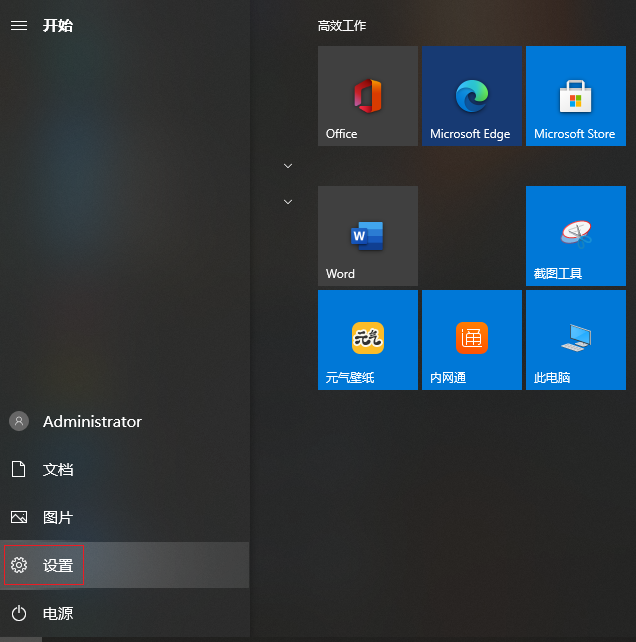Open 图片 pictures folder
Screen dimensions: 636x642
[x=57, y=518]
